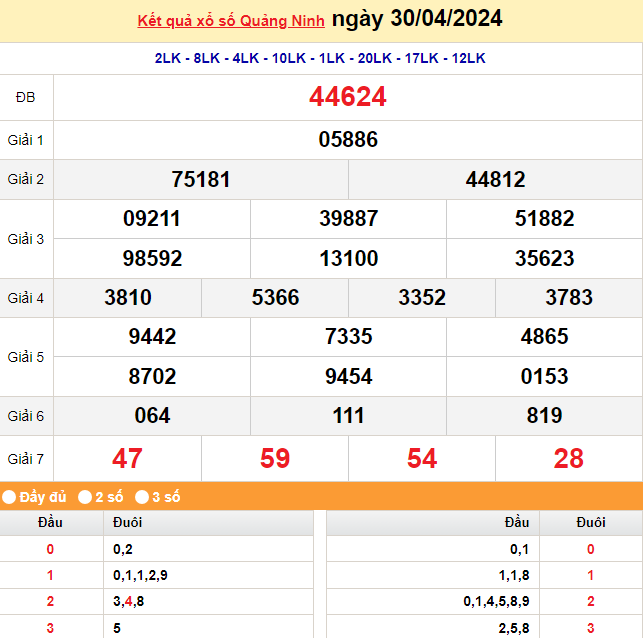Click the ĐB row label
643x638 pixels.
[x=26, y=97]
